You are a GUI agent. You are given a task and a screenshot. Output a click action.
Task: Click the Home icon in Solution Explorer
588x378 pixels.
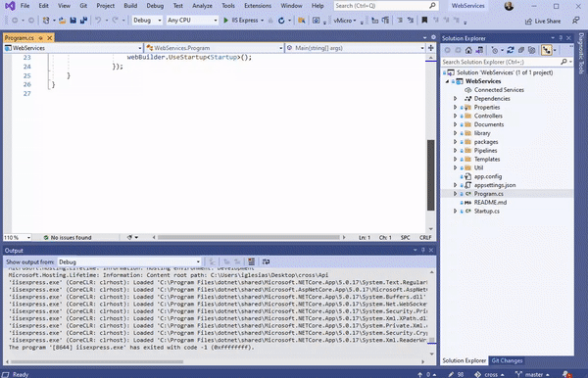468,50
